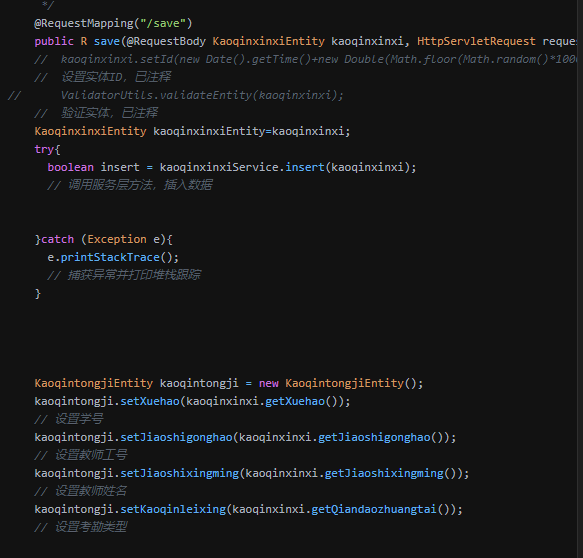Screen dimensions: 583x558
Task: Click the comment '调用服务层方法, 插入数据'
Action: (130, 185)
